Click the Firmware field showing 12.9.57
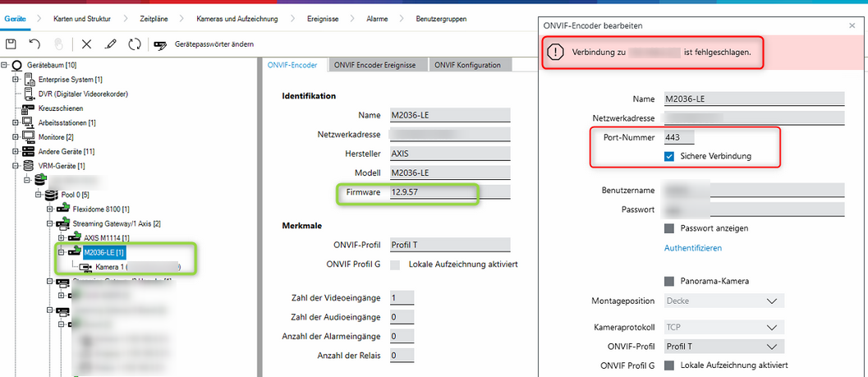Viewport: 868px width, 377px height. point(450,192)
